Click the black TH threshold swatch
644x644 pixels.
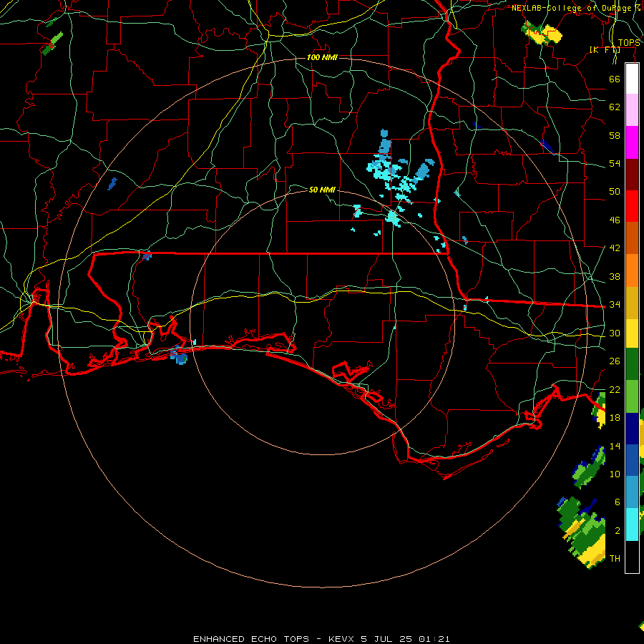pyautogui.click(x=632, y=557)
